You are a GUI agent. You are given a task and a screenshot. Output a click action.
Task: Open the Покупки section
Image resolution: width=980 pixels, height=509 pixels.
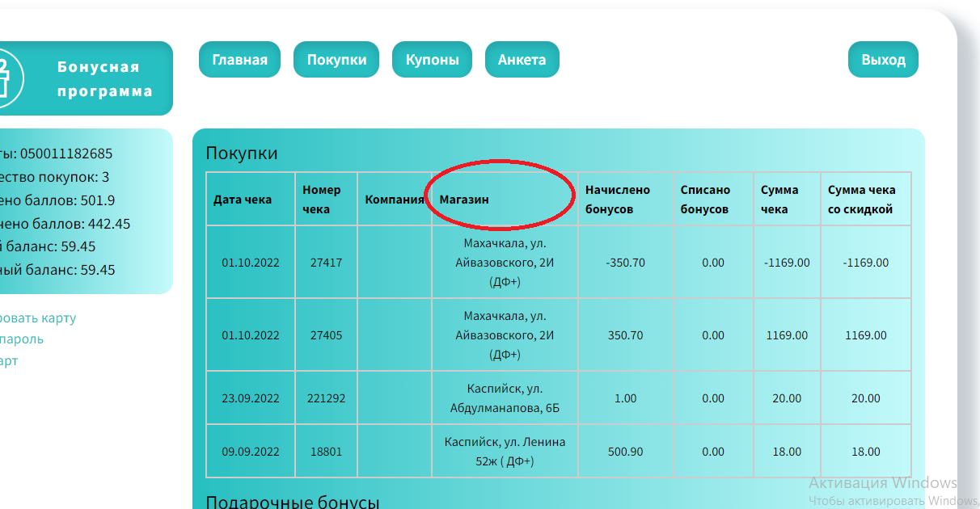pyautogui.click(x=336, y=60)
